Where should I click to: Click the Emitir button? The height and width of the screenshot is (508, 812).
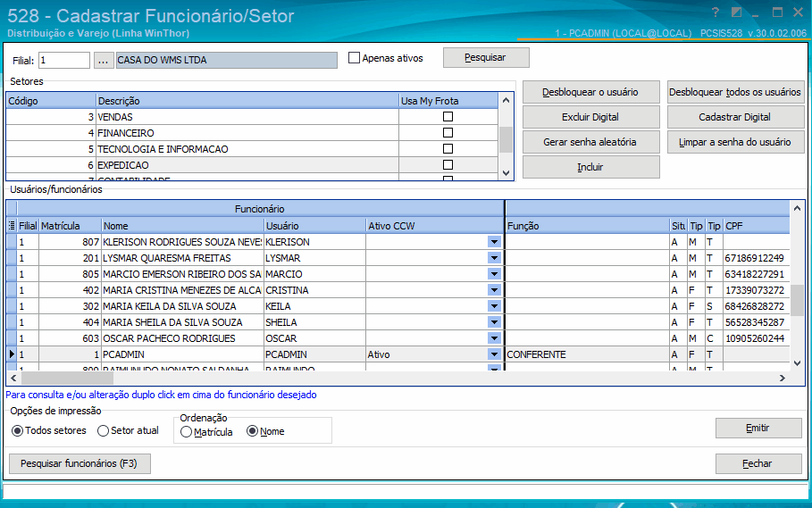tap(758, 428)
